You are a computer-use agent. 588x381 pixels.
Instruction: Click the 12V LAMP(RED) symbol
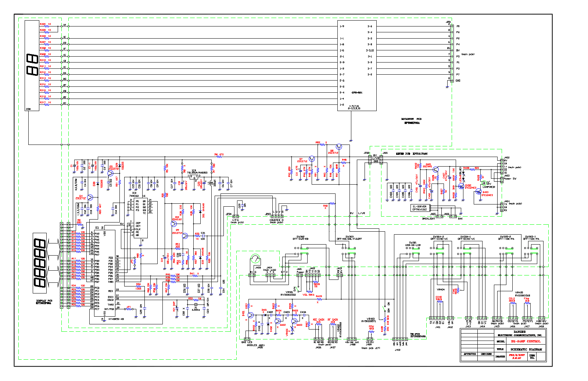(484, 183)
